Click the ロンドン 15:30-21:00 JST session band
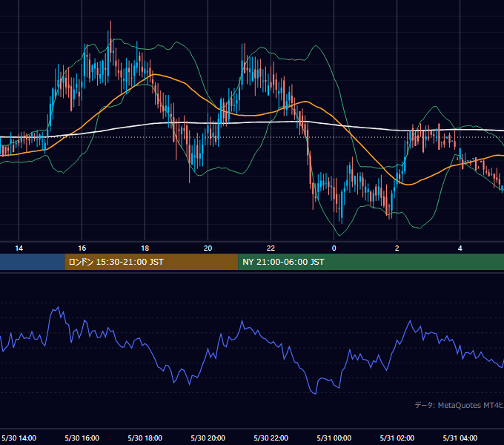The image size is (504, 445). point(151,262)
